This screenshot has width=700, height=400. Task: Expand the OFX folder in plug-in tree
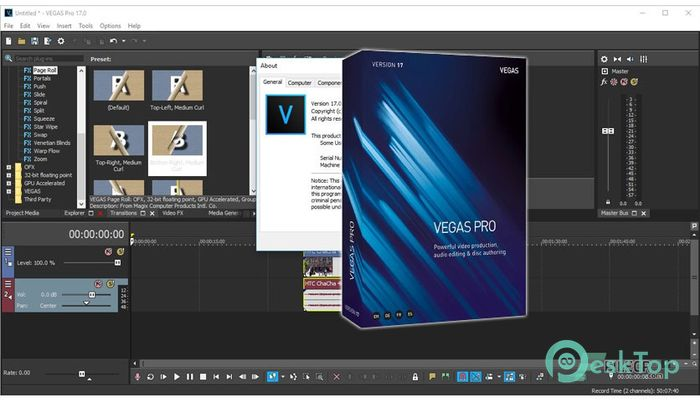click(x=8, y=166)
